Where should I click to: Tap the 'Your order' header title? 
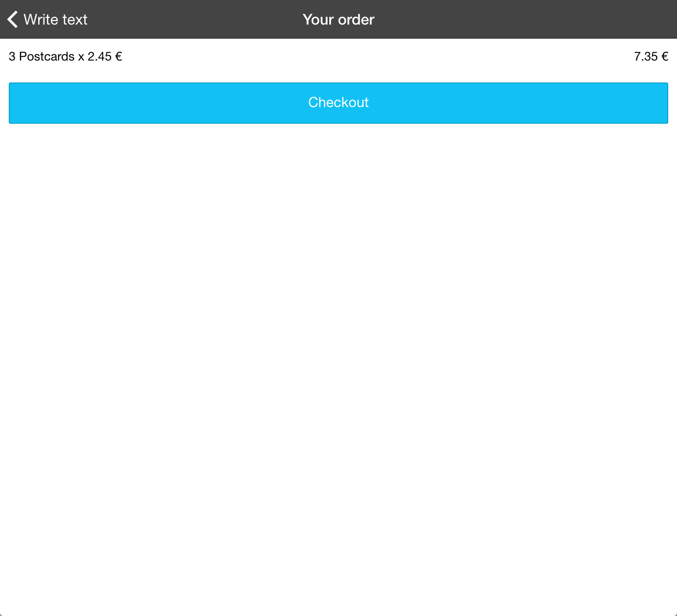point(338,20)
